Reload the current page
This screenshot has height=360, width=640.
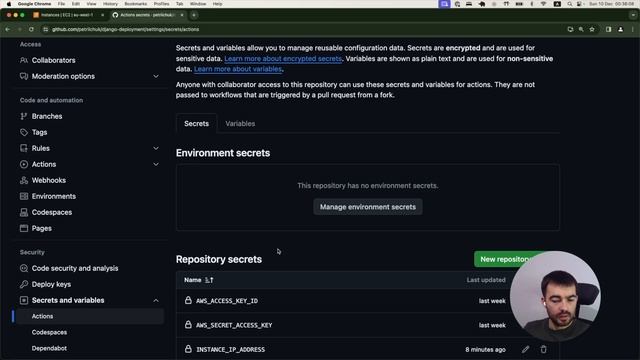(x=31, y=29)
